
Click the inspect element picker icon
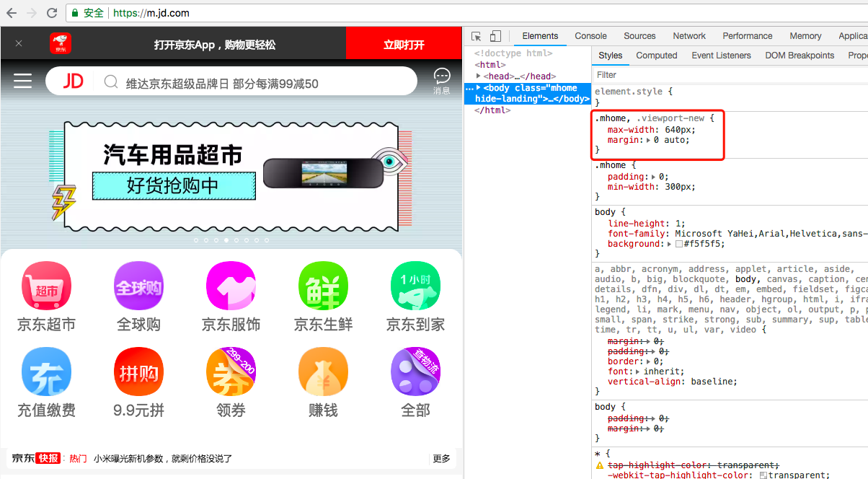[x=477, y=36]
